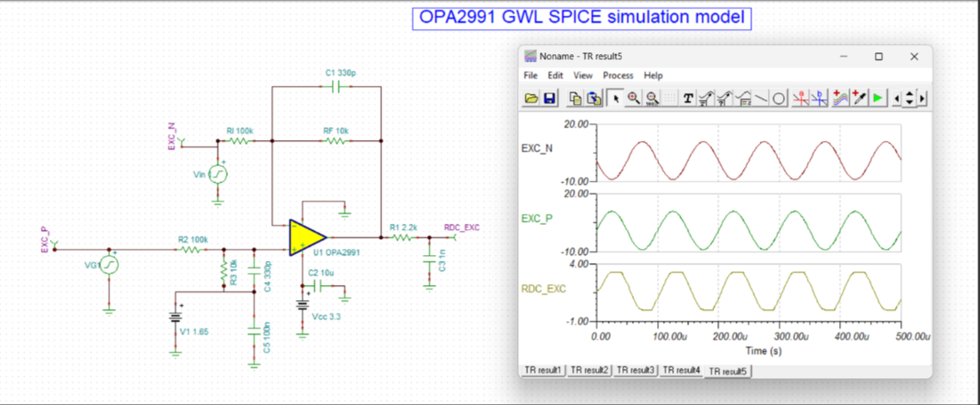980x405 pixels.
Task: Click the add more curves icon
Action: (841, 98)
